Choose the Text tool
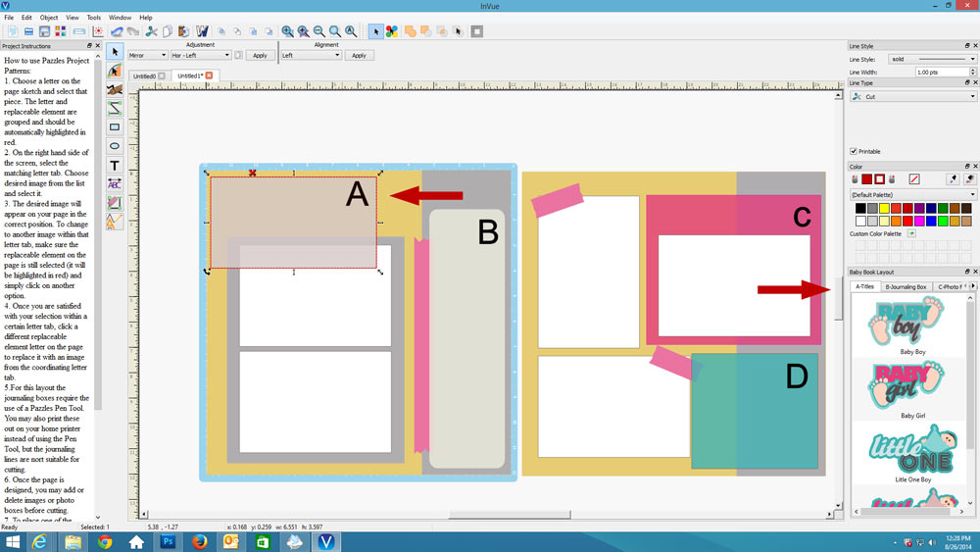Viewport: 980px width, 552px height. (115, 166)
